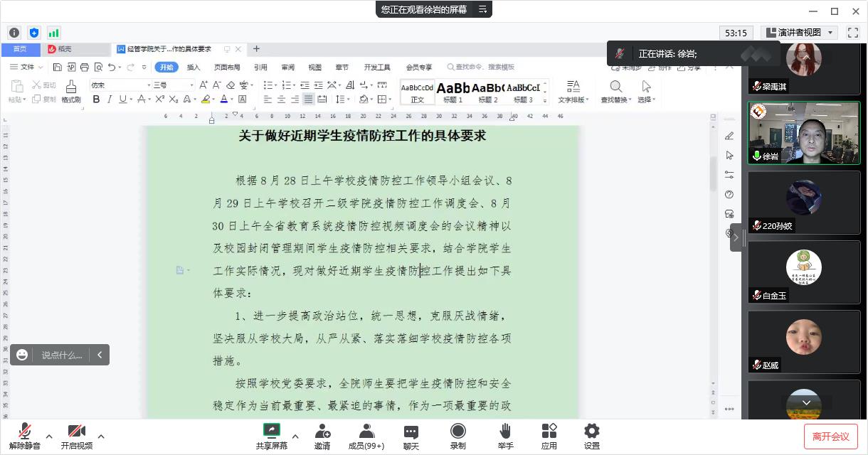Image resolution: width=868 pixels, height=455 pixels.
Task: Click the meeting info icon
Action: (14, 33)
